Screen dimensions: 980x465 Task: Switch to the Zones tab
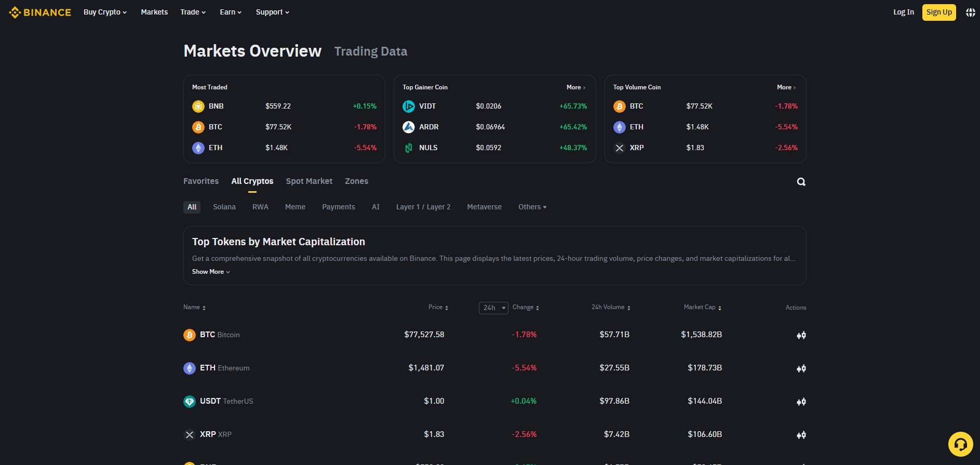pos(357,181)
